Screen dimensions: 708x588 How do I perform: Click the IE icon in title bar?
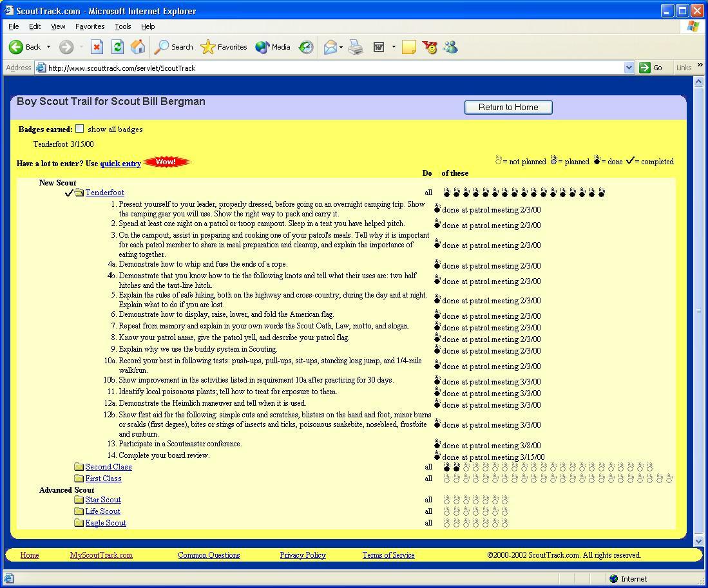tap(9, 10)
